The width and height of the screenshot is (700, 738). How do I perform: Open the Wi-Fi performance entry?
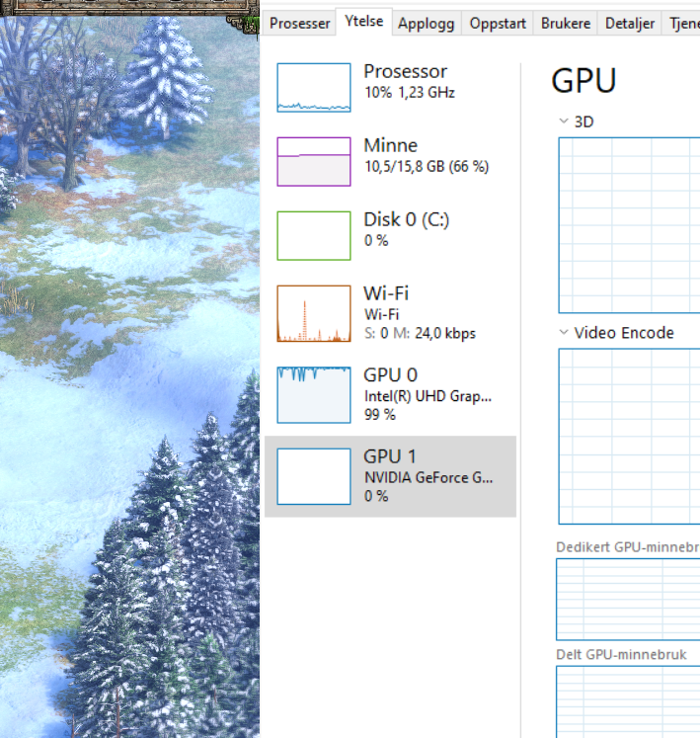390,313
